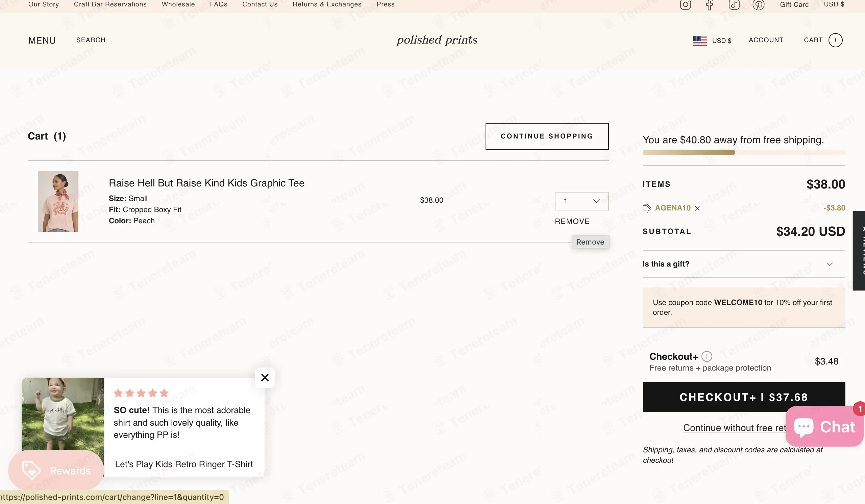Open the Instagram social icon
This screenshot has height=504, width=865.
tap(685, 5)
